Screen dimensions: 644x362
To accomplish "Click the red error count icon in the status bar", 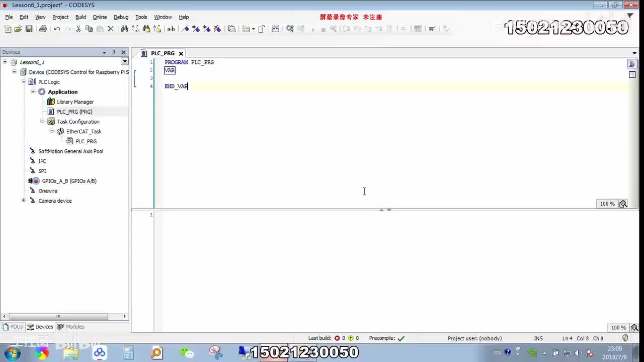I will [x=337, y=338].
